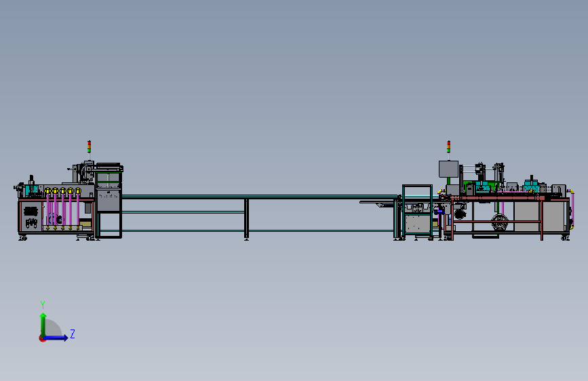588x381 pixels.
Task: Select the left machine's stack light tower
Action: 90,146
